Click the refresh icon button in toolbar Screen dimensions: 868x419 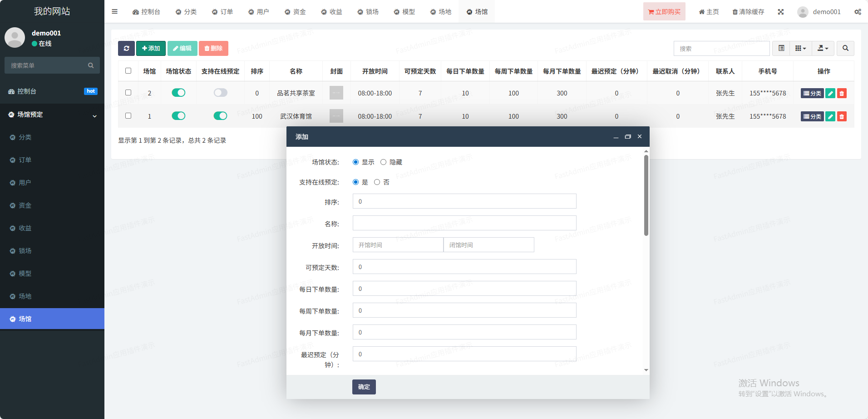(x=126, y=48)
